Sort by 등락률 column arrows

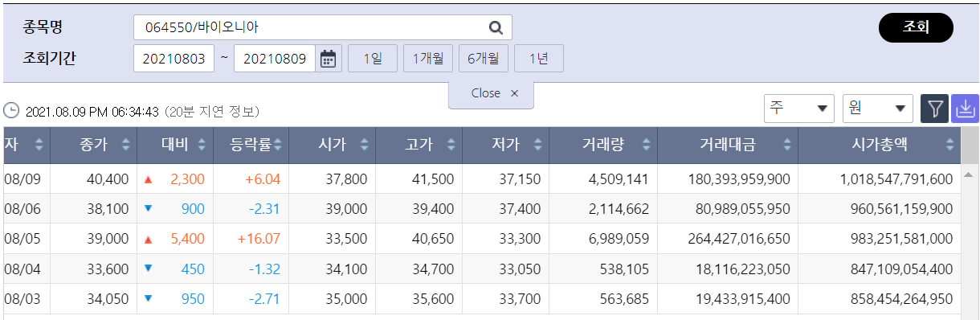tap(277, 145)
